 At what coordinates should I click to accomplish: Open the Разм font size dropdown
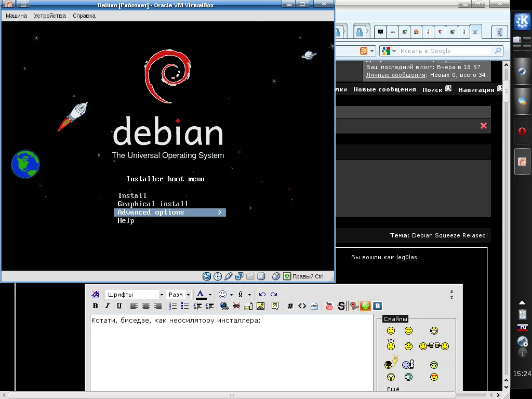179,295
